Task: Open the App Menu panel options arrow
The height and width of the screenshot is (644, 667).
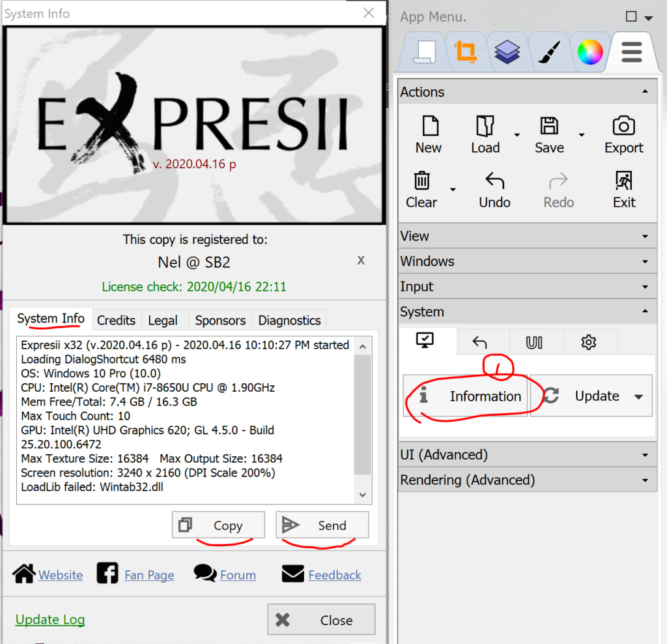Action: (x=649, y=18)
